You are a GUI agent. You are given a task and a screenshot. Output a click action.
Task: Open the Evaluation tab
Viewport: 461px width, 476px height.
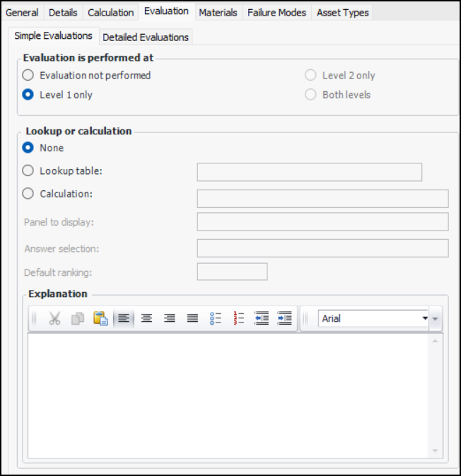click(166, 11)
